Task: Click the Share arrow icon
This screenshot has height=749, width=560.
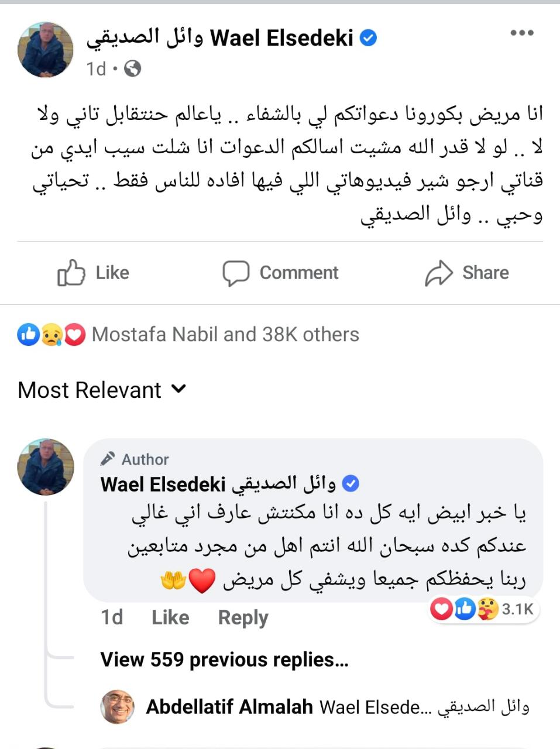Action: pos(438,273)
